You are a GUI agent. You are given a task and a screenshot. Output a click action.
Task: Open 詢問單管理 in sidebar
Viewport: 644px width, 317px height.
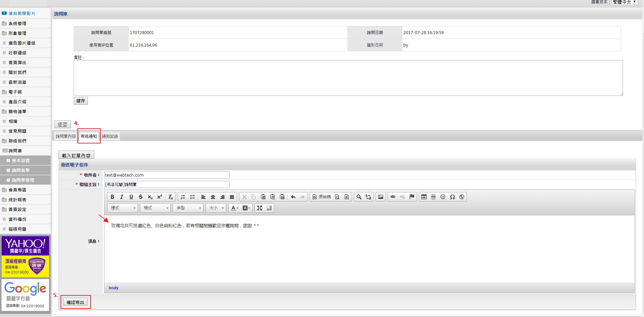coord(23,180)
